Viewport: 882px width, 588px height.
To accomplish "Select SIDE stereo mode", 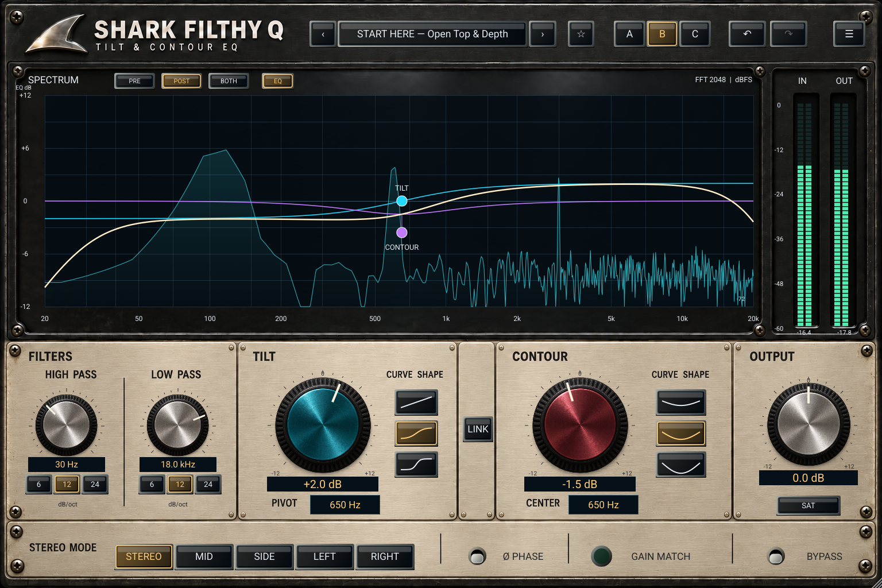I will point(264,556).
